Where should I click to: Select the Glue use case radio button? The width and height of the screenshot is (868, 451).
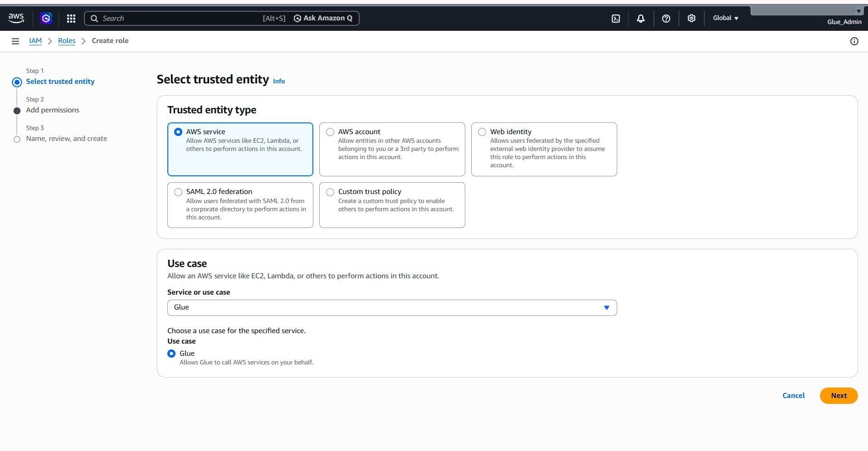click(x=171, y=354)
